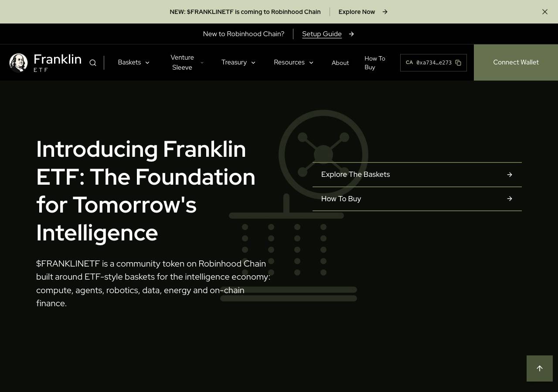558x392 pixels.
Task: Expand the Resources dropdown chevron
Action: click(x=311, y=63)
